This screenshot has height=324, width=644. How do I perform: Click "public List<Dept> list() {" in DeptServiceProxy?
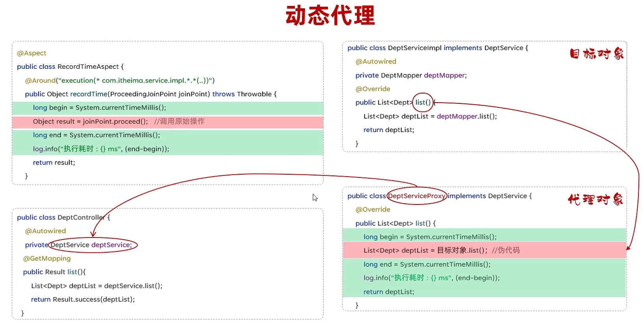tap(396, 223)
